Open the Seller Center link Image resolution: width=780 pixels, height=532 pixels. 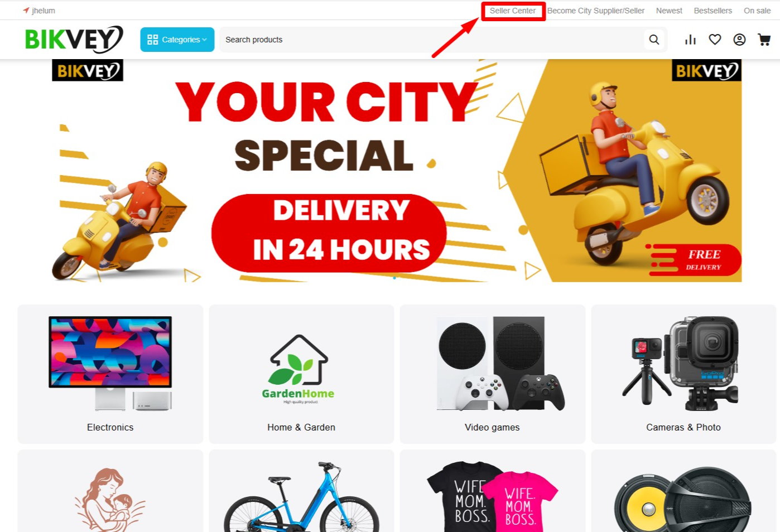tap(513, 11)
